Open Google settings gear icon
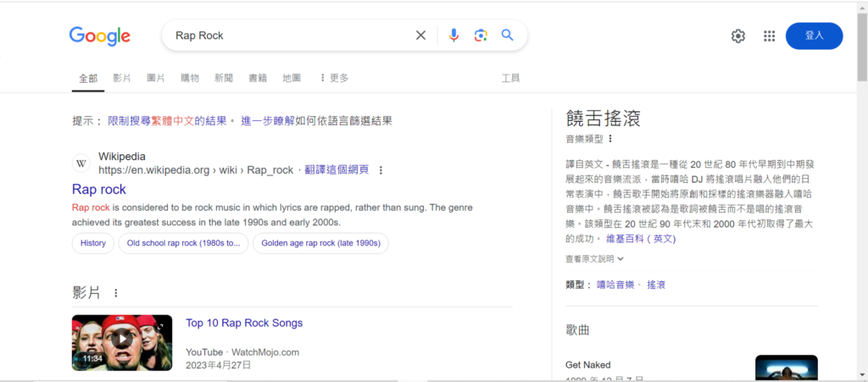This screenshot has height=382, width=868. click(738, 36)
